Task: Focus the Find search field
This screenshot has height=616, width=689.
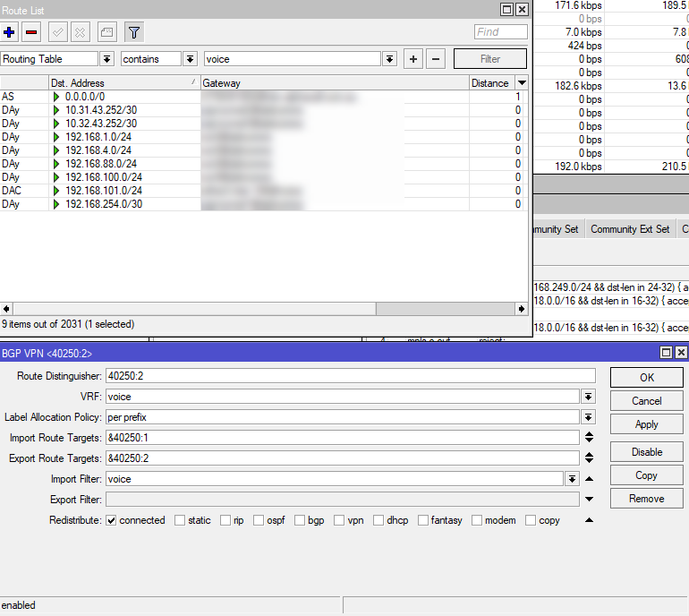Action: pos(500,32)
